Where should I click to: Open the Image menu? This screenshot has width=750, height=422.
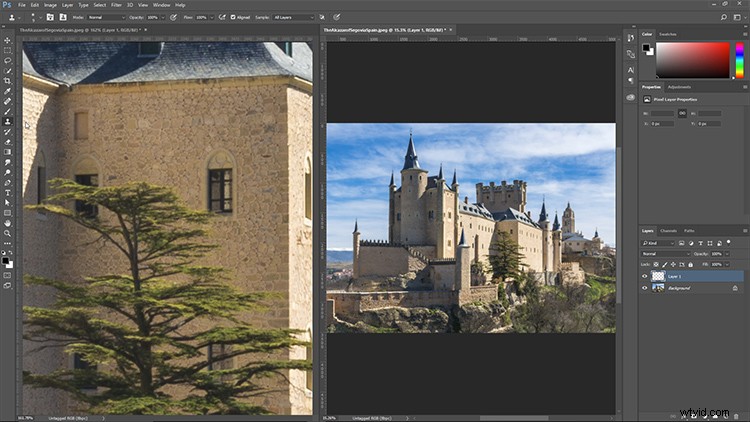[50, 5]
